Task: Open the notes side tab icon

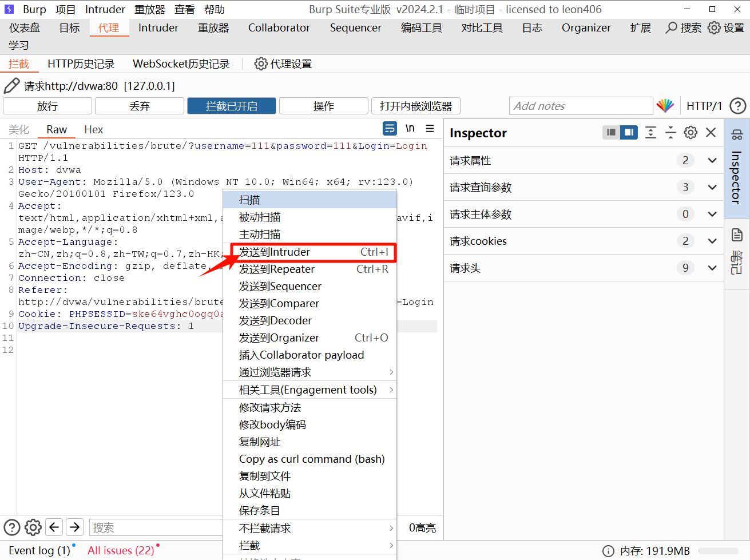Action: (737, 235)
